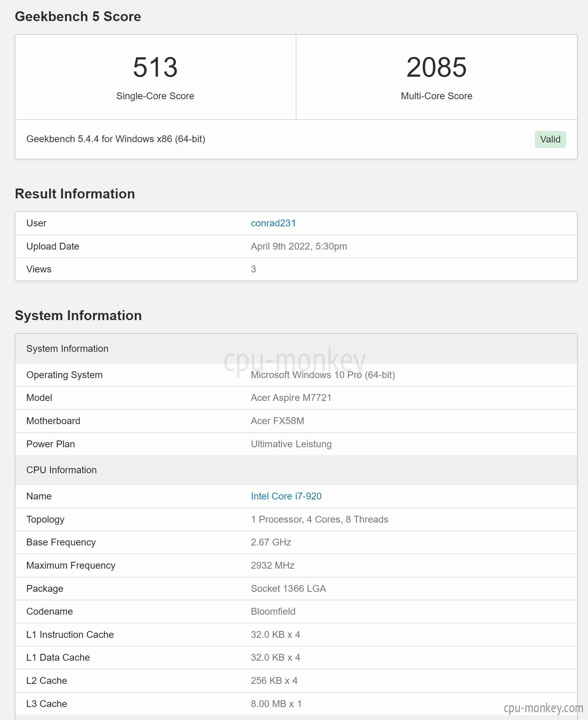Click the Geekbench 5 Score heading
The width and height of the screenshot is (588, 720).
(78, 16)
